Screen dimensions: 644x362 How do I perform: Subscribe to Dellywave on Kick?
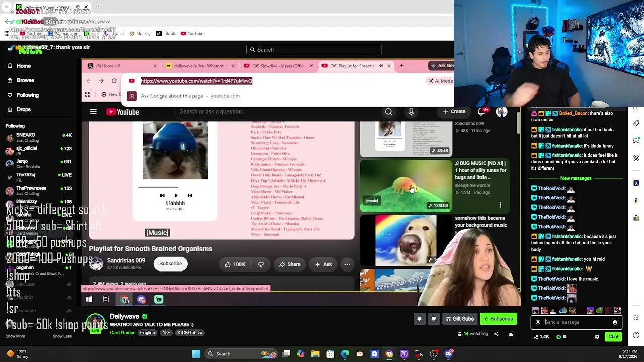498,319
